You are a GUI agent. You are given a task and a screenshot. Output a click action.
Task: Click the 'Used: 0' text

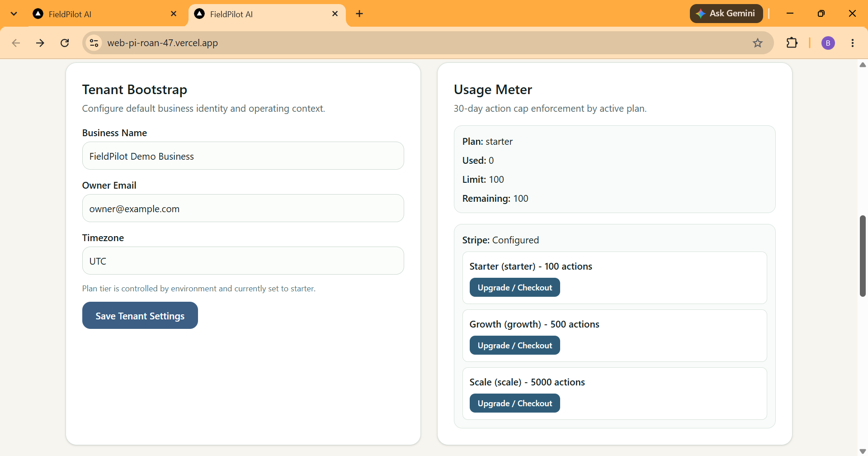[x=478, y=161]
